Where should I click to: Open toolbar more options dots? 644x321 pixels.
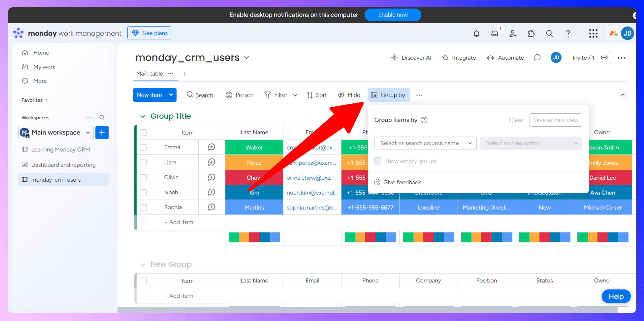click(419, 95)
